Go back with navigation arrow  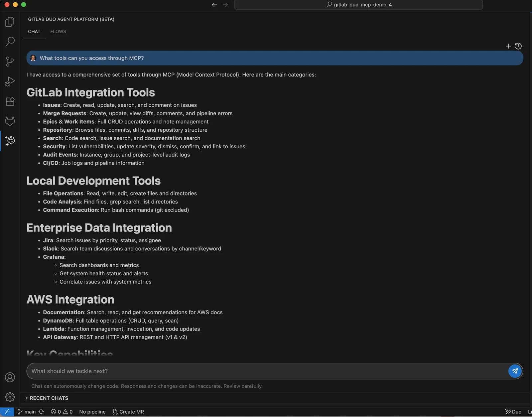214,5
